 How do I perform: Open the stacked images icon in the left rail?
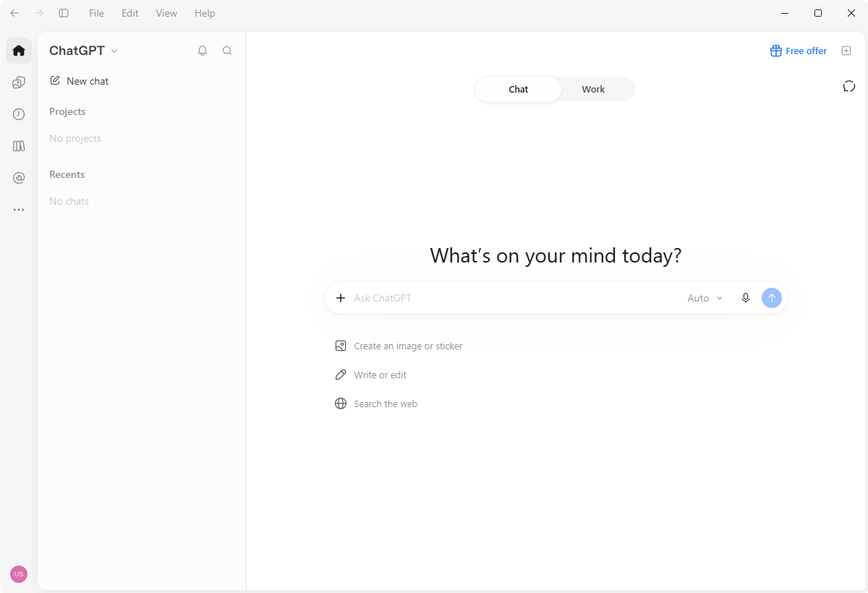click(x=19, y=82)
